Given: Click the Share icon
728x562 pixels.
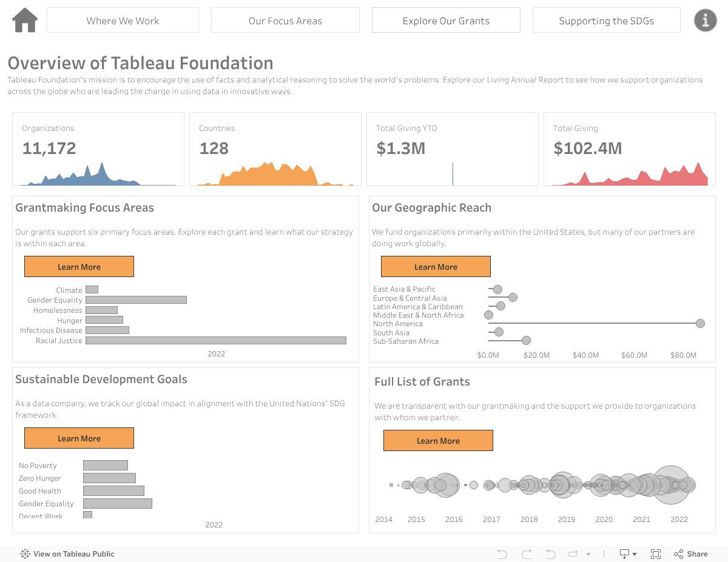Looking at the screenshot, I should 678,554.
